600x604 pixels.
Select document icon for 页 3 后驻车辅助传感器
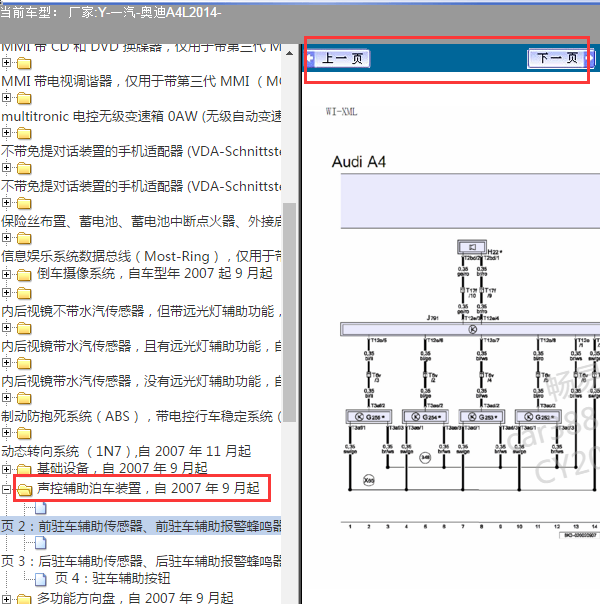pos(41,543)
